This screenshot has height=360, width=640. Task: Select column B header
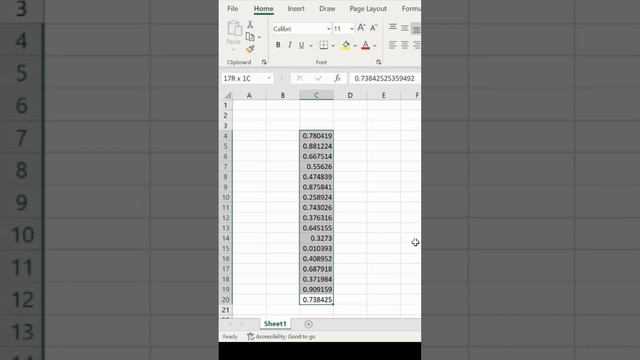click(282, 95)
